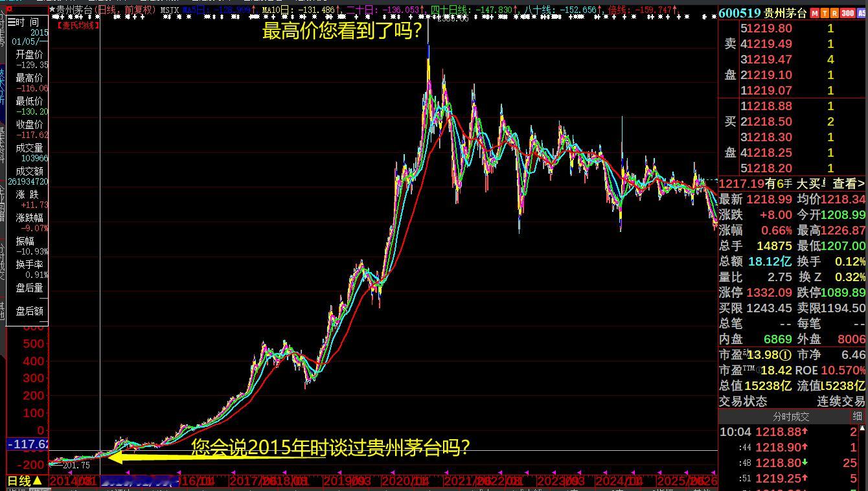Click the 300 index badge
This screenshot has width=868, height=491.
[x=847, y=13]
